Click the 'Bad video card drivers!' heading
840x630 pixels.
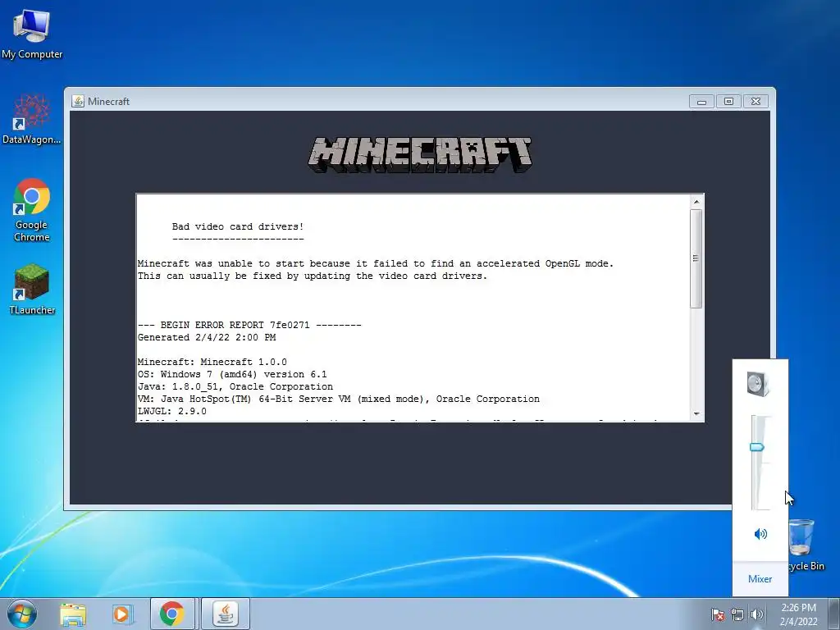tap(238, 226)
